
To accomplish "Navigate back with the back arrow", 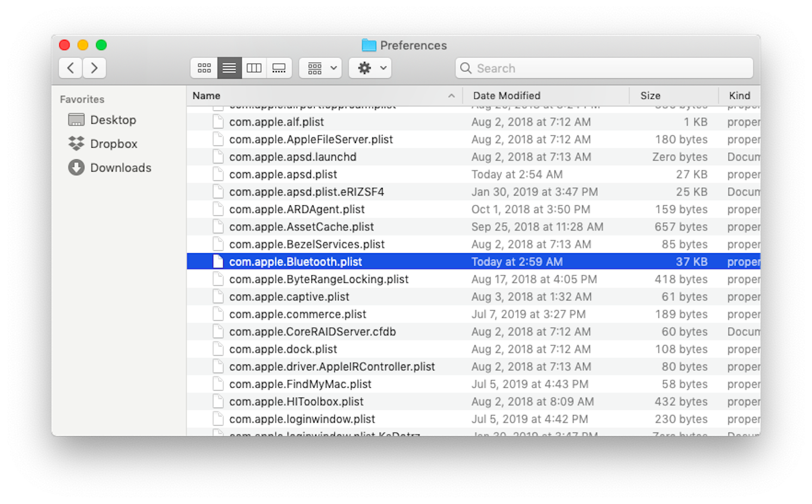I will 70,68.
